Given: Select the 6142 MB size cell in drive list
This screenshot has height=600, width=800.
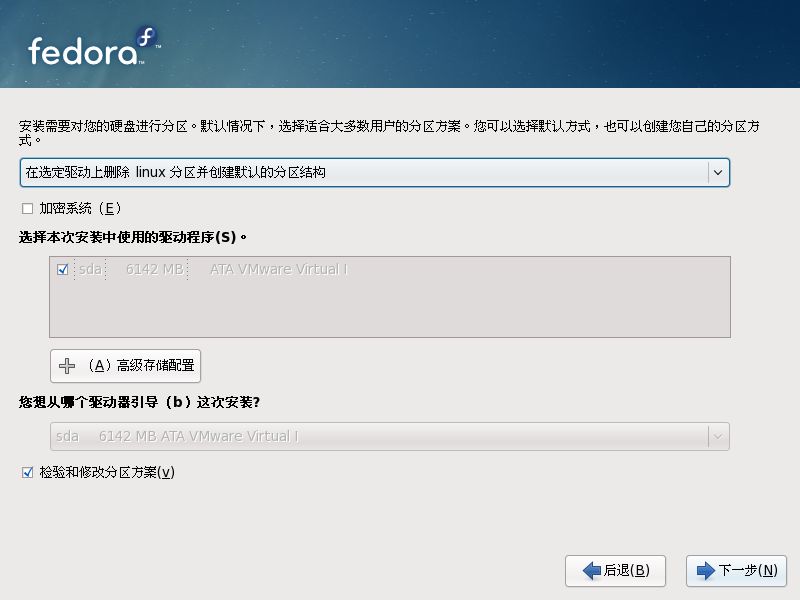Looking at the screenshot, I should click(x=155, y=269).
